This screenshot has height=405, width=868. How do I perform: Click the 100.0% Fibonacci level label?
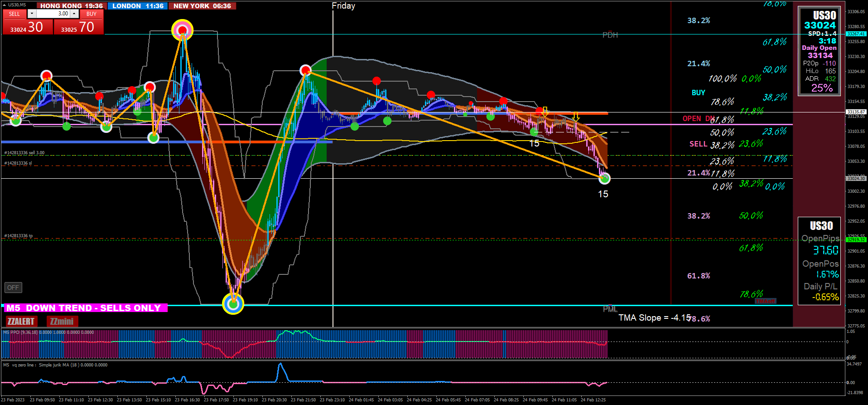pos(723,79)
